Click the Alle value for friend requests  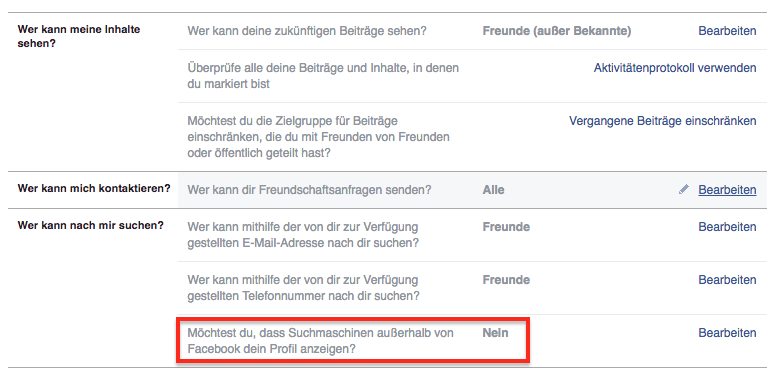493,190
